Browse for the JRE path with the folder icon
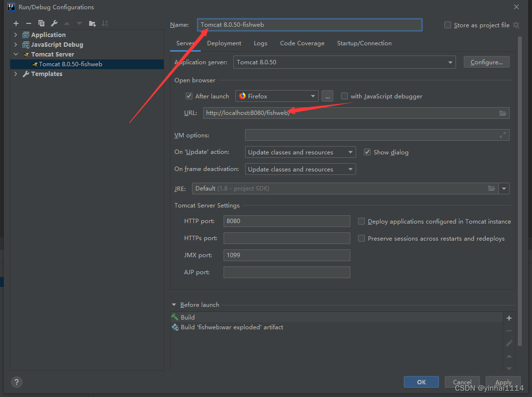Viewport: 532px width, 397px height. click(x=491, y=189)
